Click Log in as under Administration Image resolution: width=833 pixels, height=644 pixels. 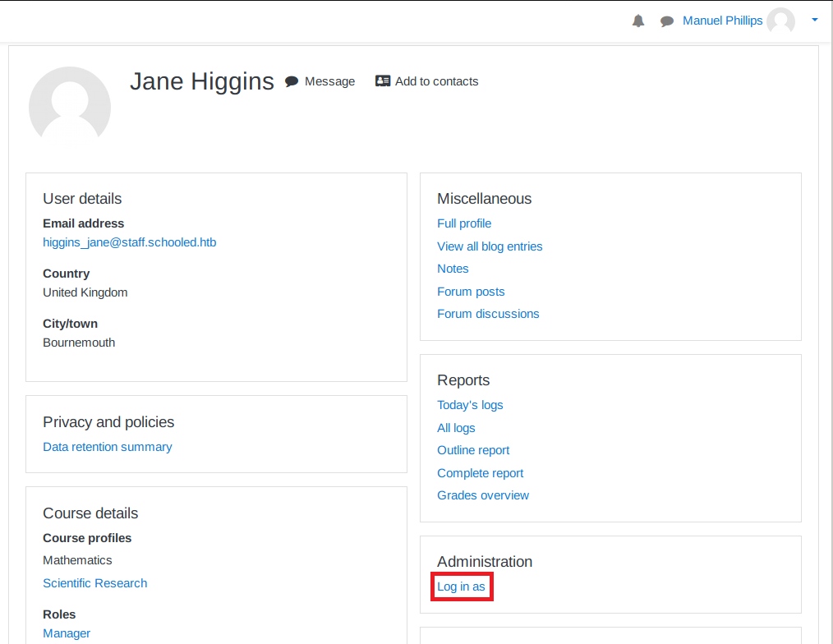(461, 586)
